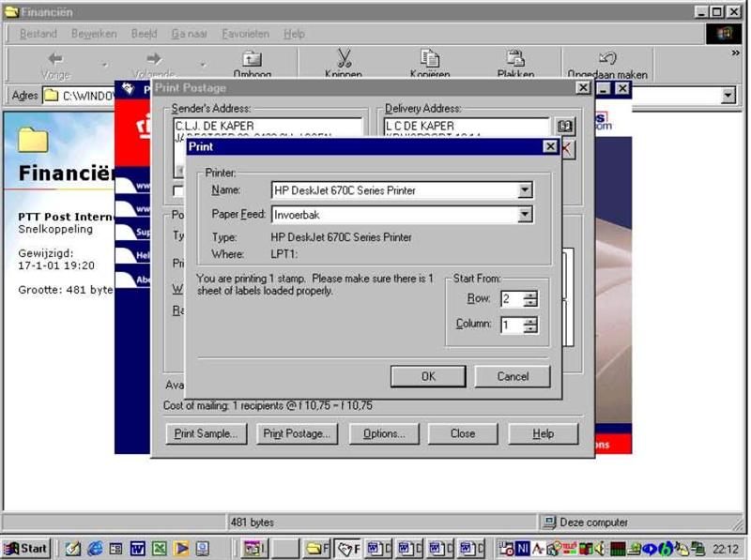Screen dimensions: 751x560
Task: Switch to the Print Postage taskbar button
Action: click(x=348, y=549)
